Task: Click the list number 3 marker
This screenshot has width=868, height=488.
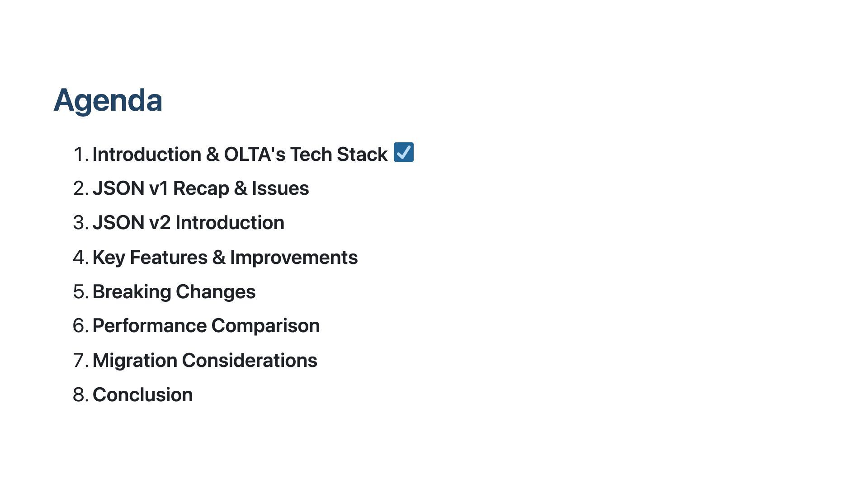Action: coord(80,223)
